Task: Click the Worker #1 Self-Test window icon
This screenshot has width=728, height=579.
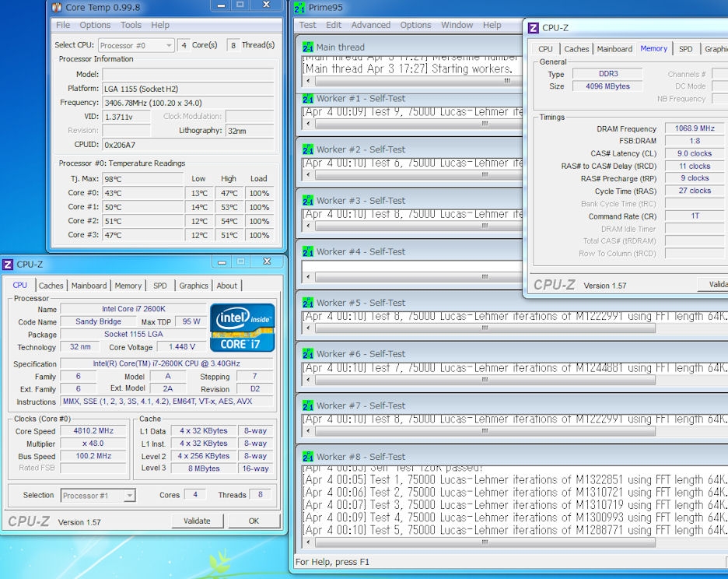Action: (308, 99)
